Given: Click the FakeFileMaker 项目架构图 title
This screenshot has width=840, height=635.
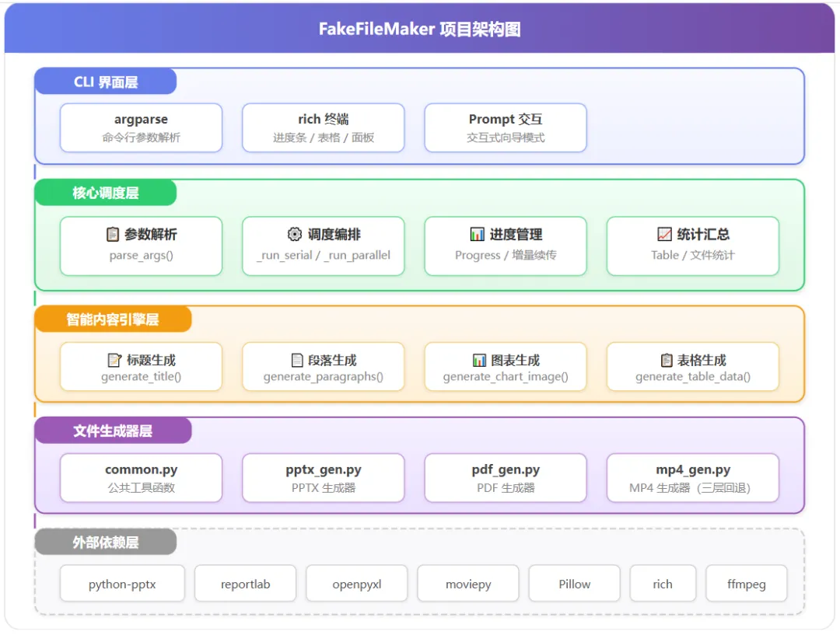Looking at the screenshot, I should click(419, 29).
